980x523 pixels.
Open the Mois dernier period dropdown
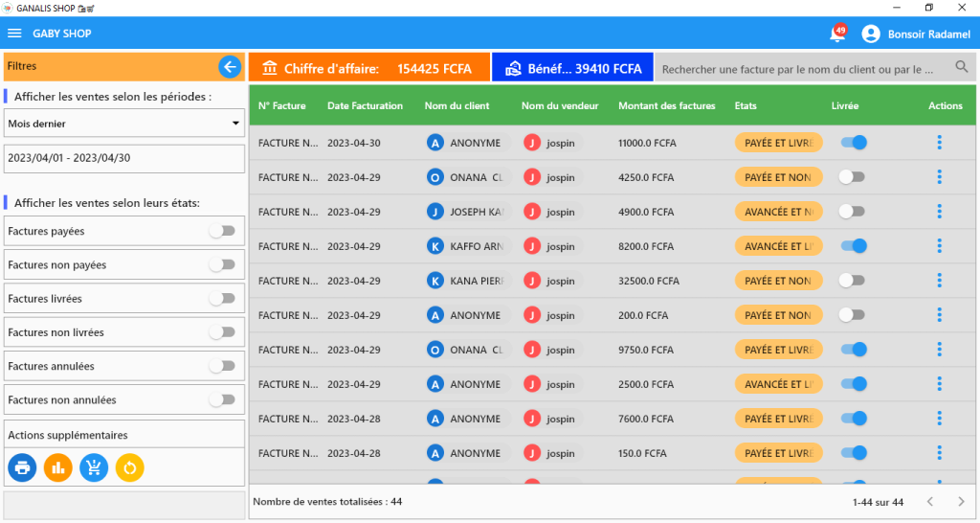pos(123,124)
